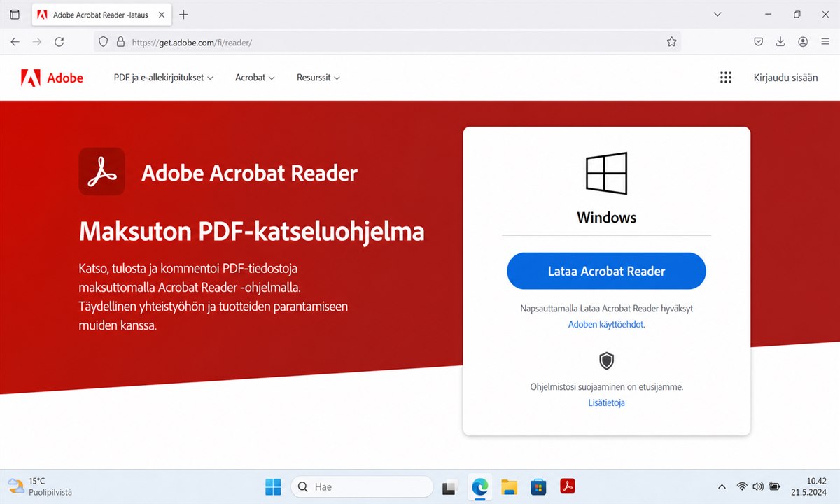Open the list all tabs dropdown arrow
Viewport: 840px width, 504px height.
pos(717,14)
